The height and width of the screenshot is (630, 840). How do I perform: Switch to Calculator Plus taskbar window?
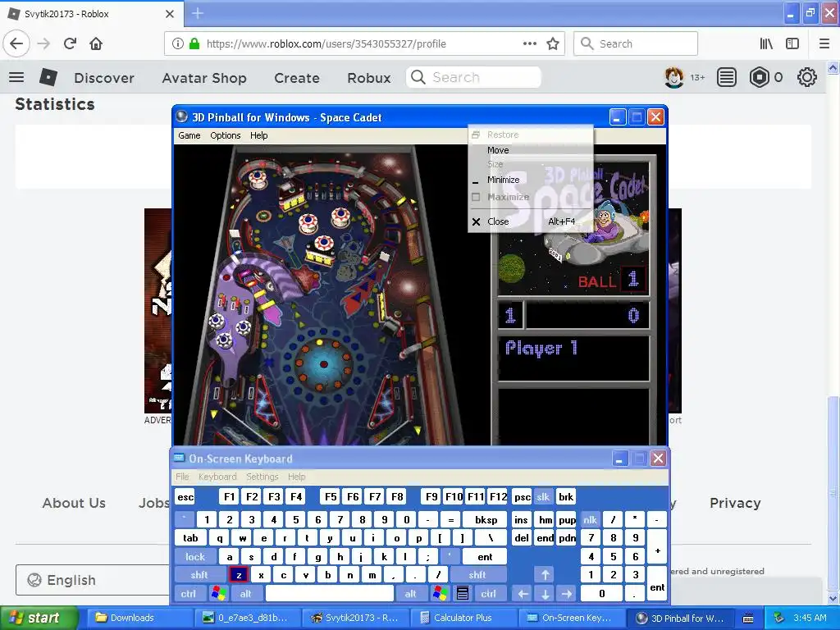tap(463, 618)
